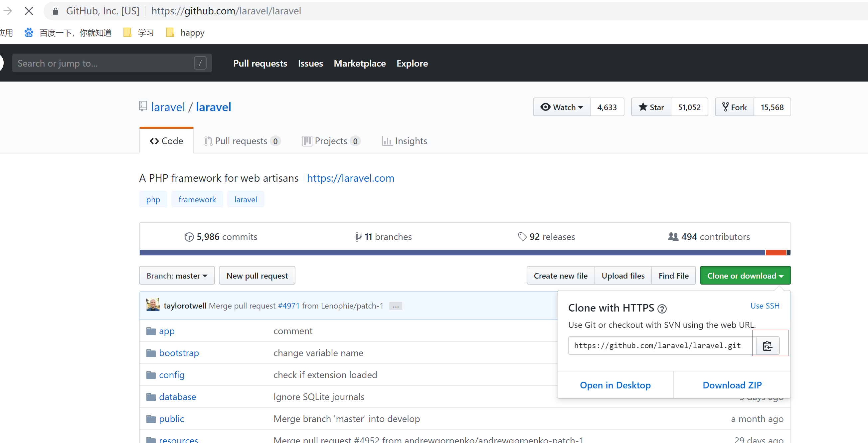Screen dimensions: 868x443
Task: Focus the Search or jump to field
Action: tap(112, 63)
